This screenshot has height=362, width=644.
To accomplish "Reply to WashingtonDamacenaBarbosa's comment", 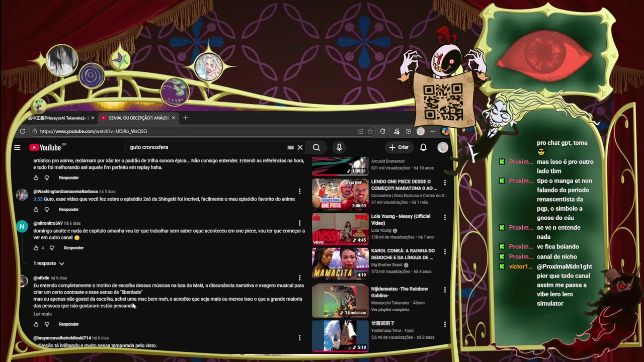I will [68, 210].
